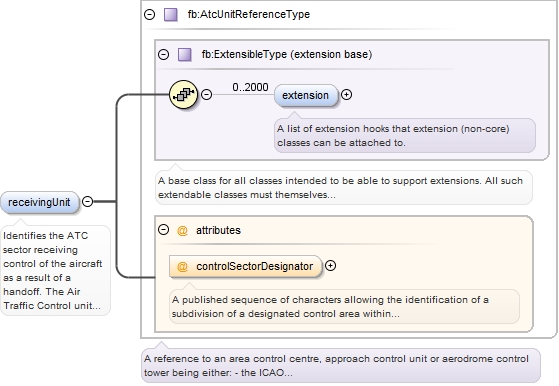The image size is (559, 386).
Task: Expand the extension element
Action: coord(347,94)
